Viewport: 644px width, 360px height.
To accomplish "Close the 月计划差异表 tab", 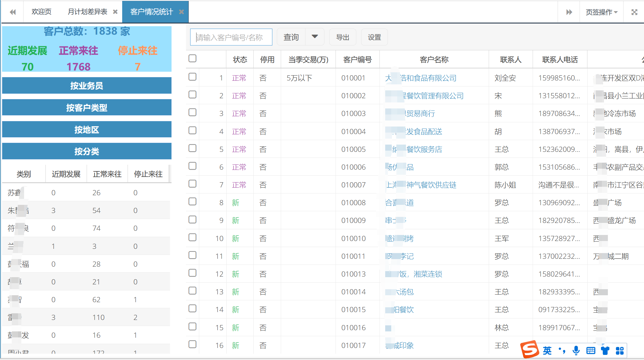I will tap(115, 12).
